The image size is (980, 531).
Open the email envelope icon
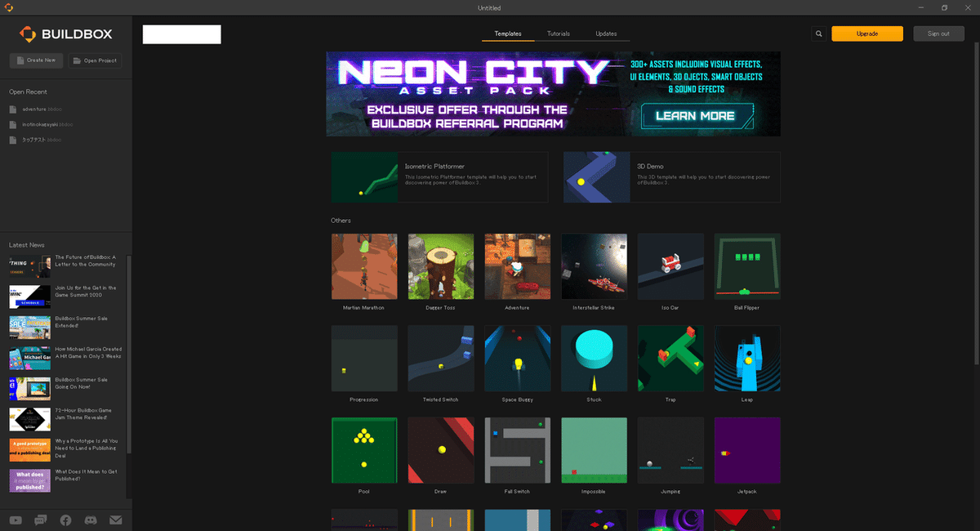115,520
